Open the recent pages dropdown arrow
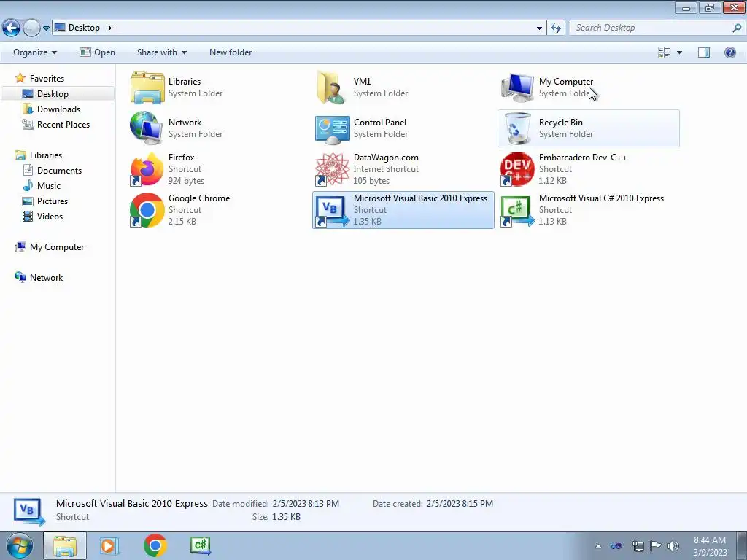Viewport: 747px width, 560px height. (x=46, y=28)
